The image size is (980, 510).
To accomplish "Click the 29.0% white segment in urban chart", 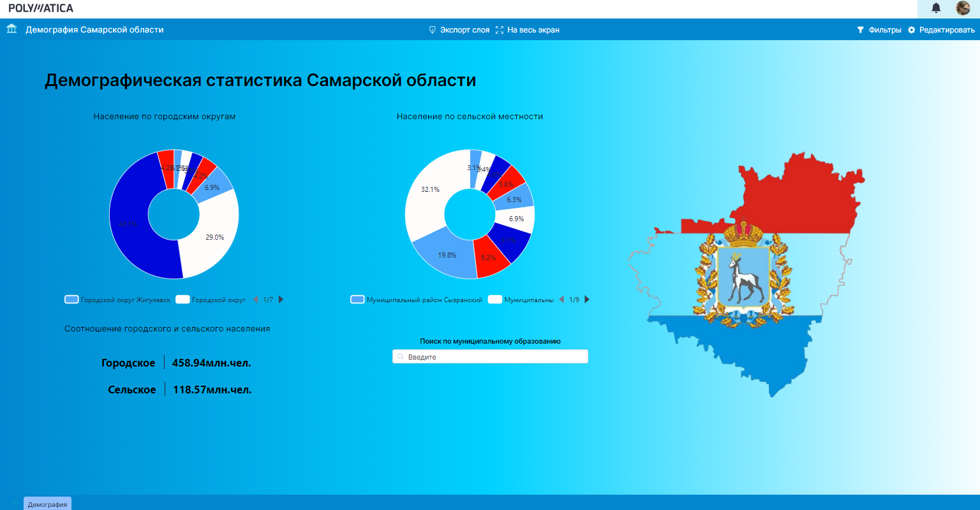I will [x=214, y=236].
